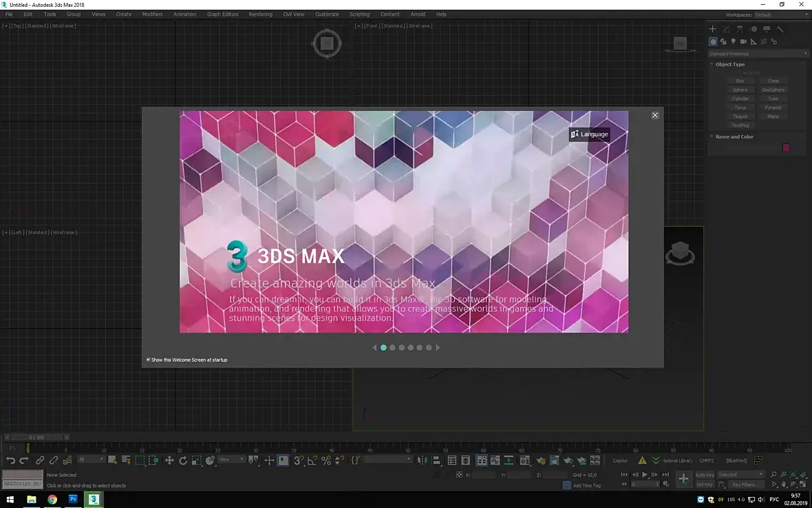Click the Teapot primitive button
The width and height of the screenshot is (812, 508).
[x=740, y=116]
